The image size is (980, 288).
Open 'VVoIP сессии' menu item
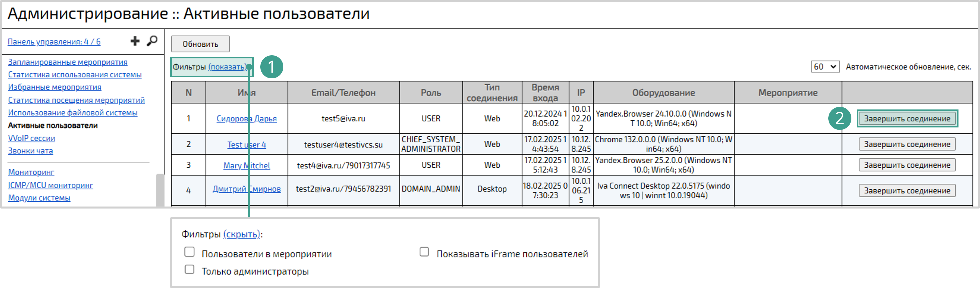(x=31, y=138)
